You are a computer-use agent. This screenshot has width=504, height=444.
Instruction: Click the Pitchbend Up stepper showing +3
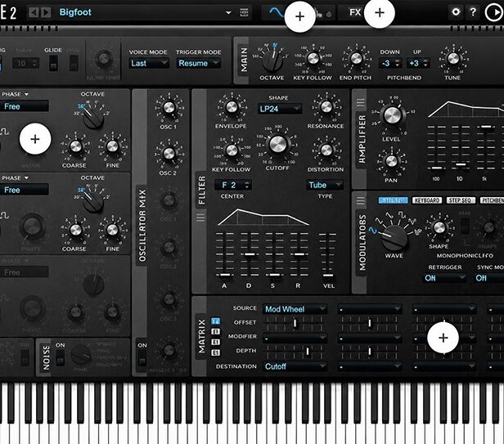point(418,63)
